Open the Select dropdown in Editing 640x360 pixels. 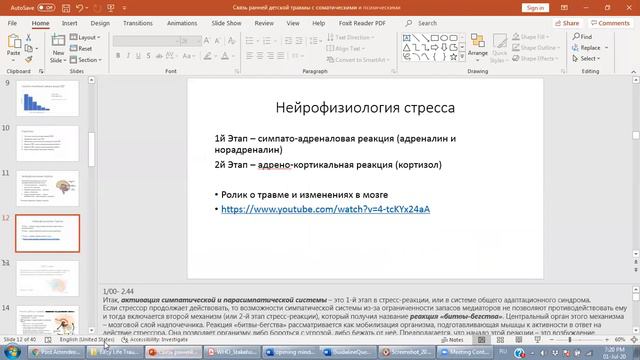click(x=586, y=59)
